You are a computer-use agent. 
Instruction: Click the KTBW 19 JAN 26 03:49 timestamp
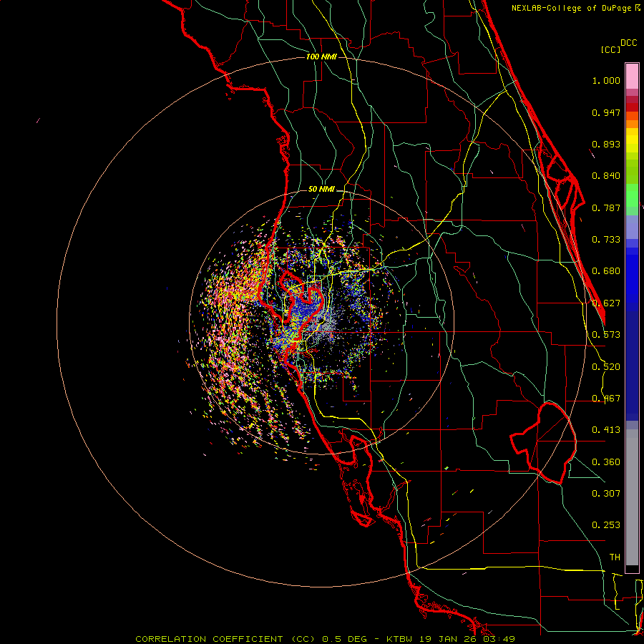tap(451, 639)
